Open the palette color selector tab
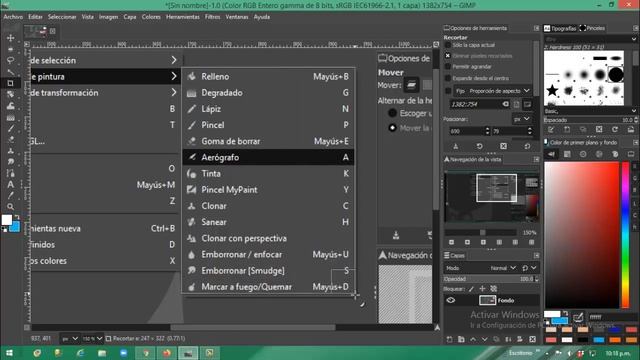The height and width of the screenshot is (360, 640). [615, 154]
